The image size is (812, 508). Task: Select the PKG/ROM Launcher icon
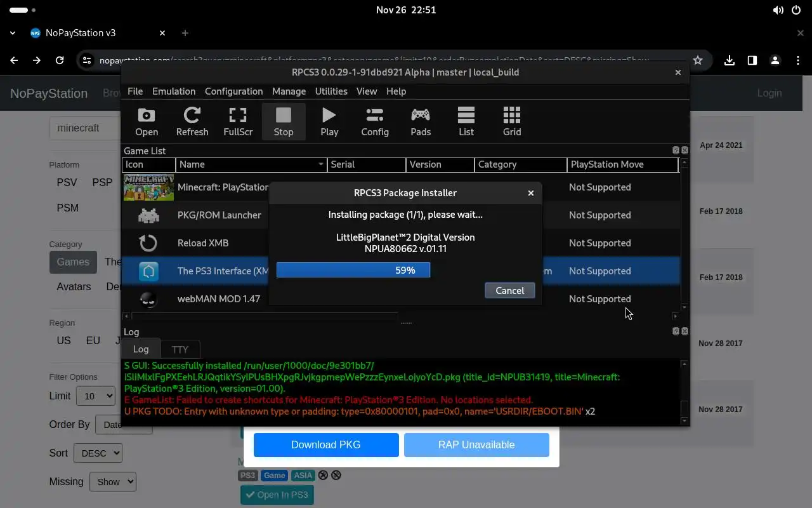pyautogui.click(x=148, y=215)
